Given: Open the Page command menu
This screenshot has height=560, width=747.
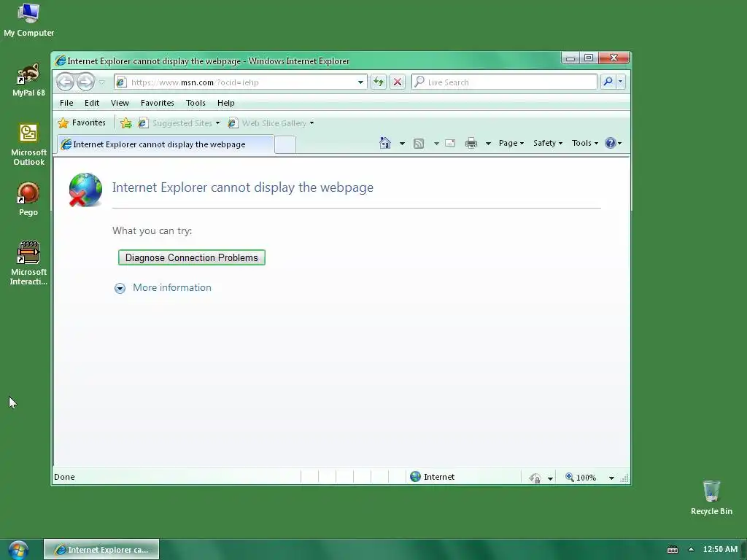Looking at the screenshot, I should pyautogui.click(x=511, y=143).
